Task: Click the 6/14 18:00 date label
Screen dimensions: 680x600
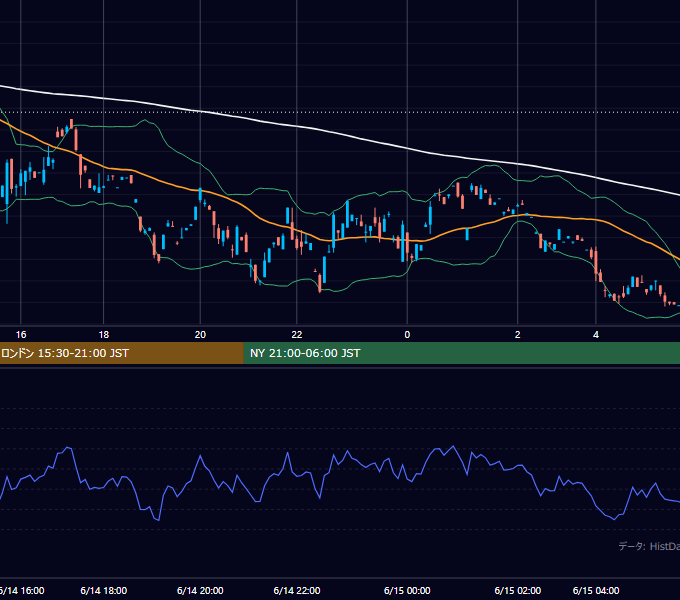Action: coord(104,590)
